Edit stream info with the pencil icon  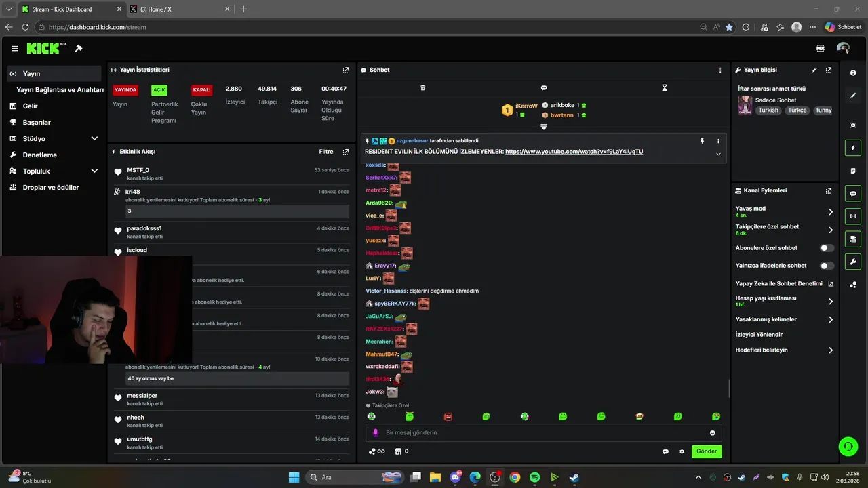point(814,70)
